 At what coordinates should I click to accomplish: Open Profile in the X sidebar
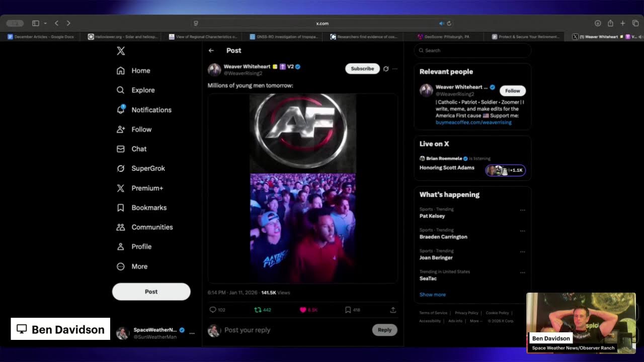tap(134, 247)
